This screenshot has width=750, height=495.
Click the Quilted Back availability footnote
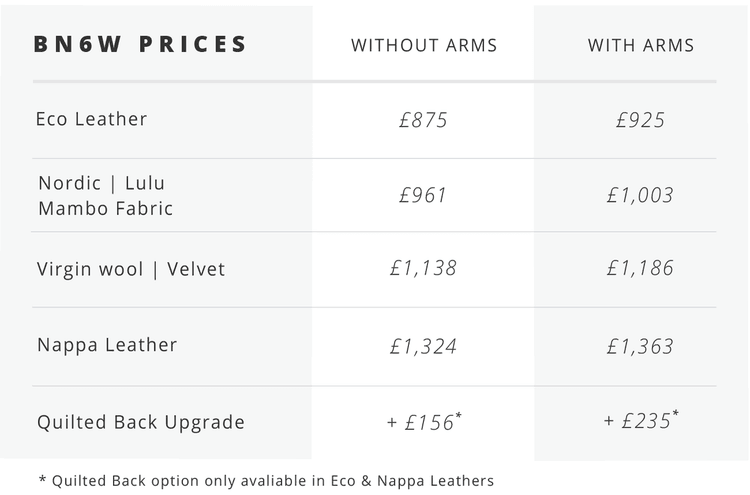point(266,481)
